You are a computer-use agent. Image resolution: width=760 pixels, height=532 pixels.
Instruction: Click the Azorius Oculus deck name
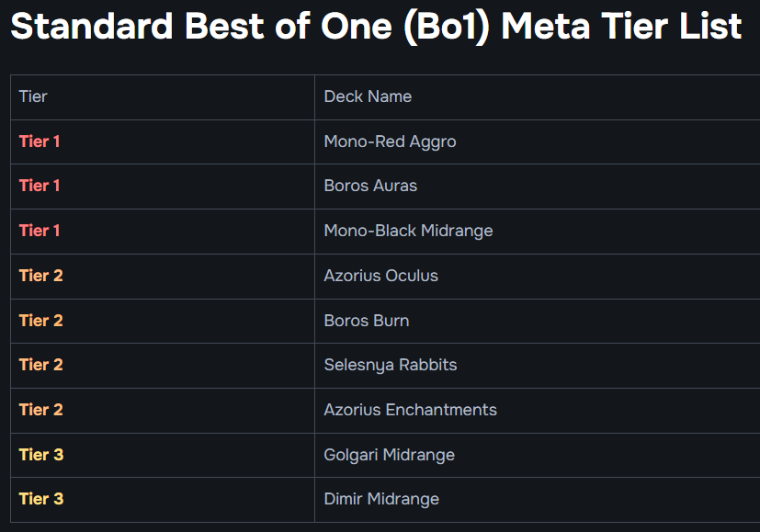380,276
